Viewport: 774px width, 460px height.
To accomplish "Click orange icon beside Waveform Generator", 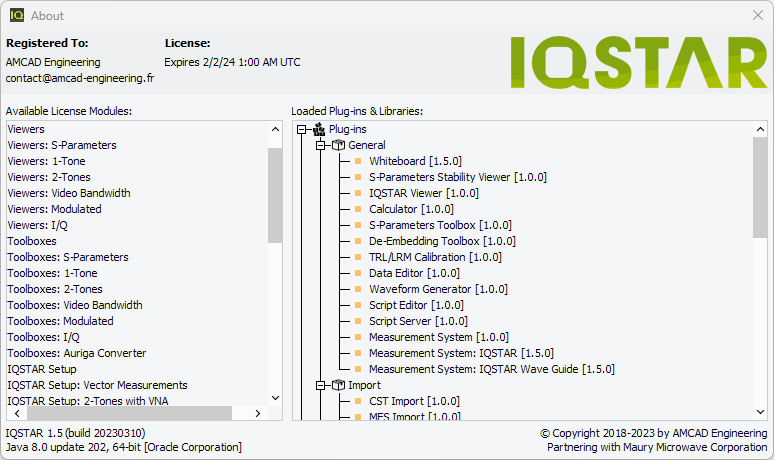I will click(x=358, y=289).
